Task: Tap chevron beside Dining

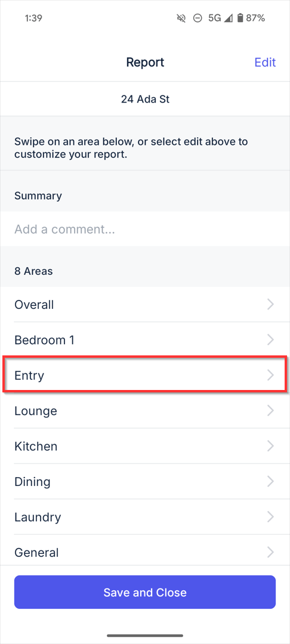Action: [270, 481]
